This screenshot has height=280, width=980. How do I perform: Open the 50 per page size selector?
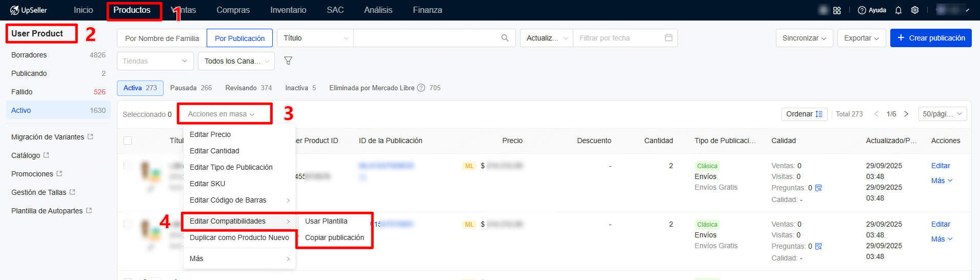tap(942, 114)
